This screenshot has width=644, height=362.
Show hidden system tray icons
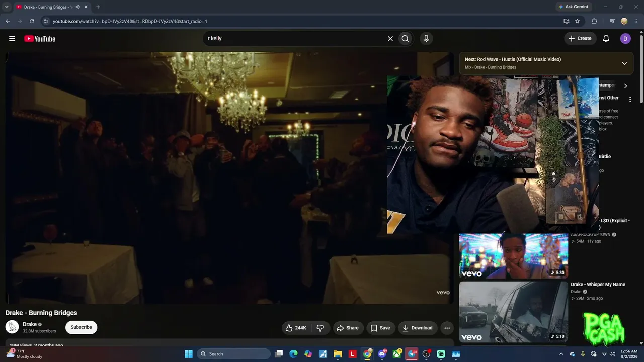[x=561, y=354]
